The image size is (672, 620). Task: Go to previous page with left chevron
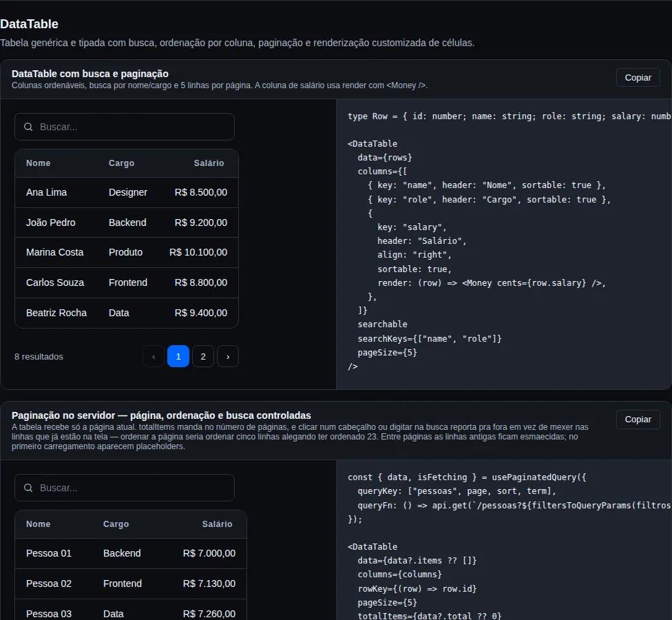click(x=154, y=356)
